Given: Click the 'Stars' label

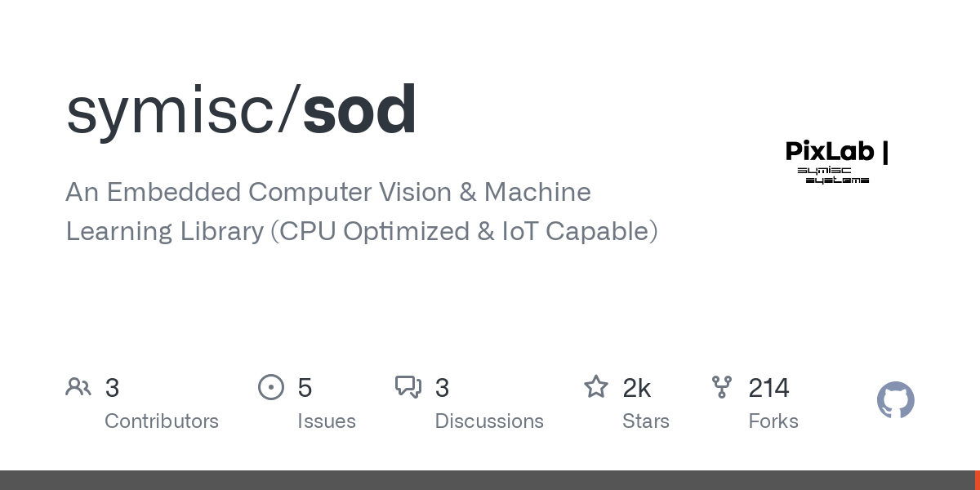Looking at the screenshot, I should point(646,421).
